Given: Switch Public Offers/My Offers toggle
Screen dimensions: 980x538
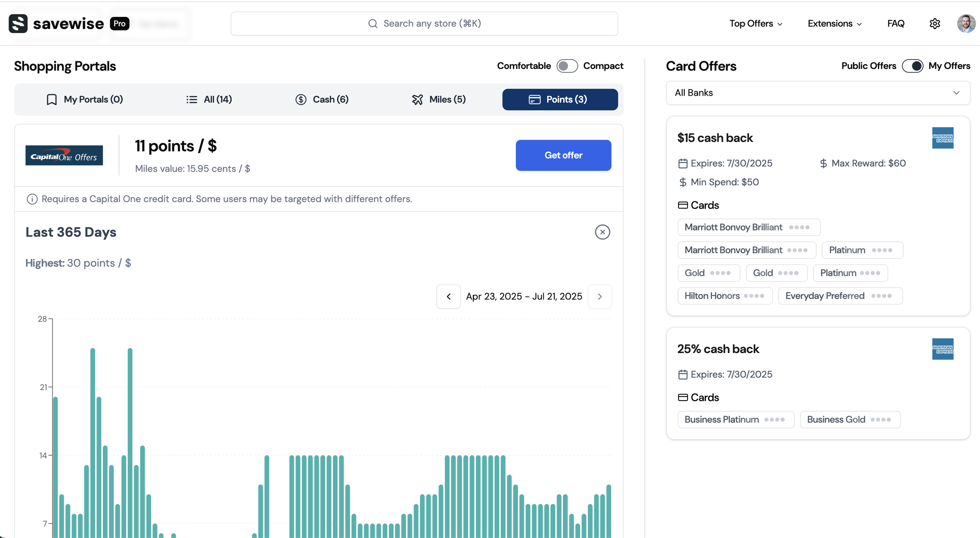Looking at the screenshot, I should tap(912, 66).
